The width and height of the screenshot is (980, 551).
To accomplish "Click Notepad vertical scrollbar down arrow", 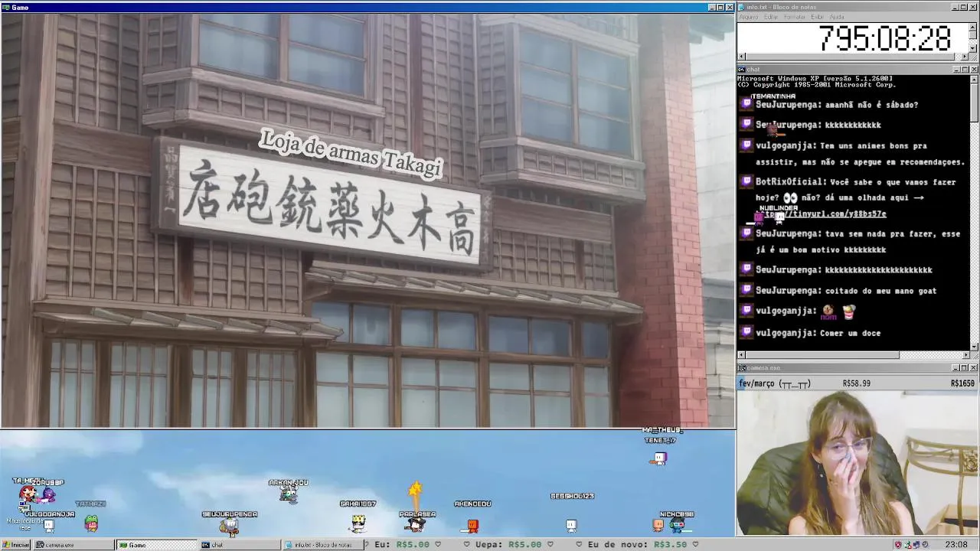I will tap(973, 49).
